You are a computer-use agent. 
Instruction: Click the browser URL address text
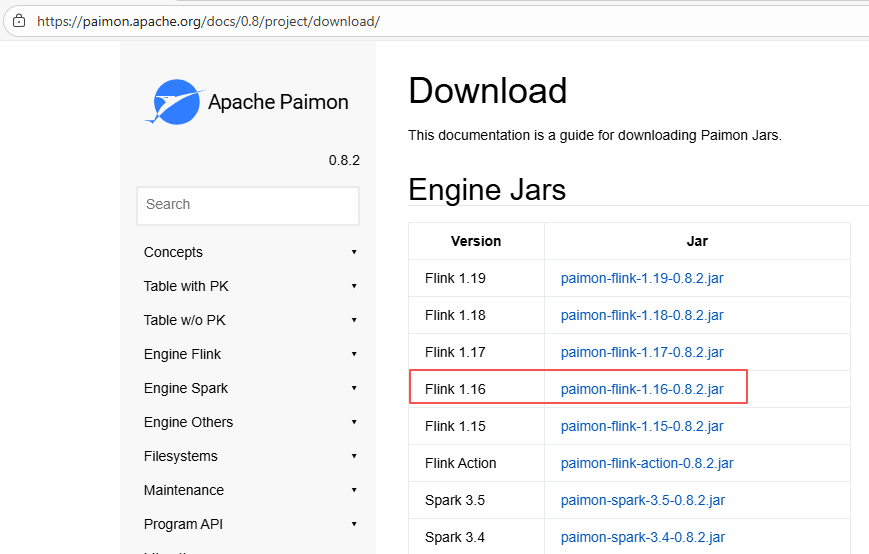pyautogui.click(x=208, y=21)
